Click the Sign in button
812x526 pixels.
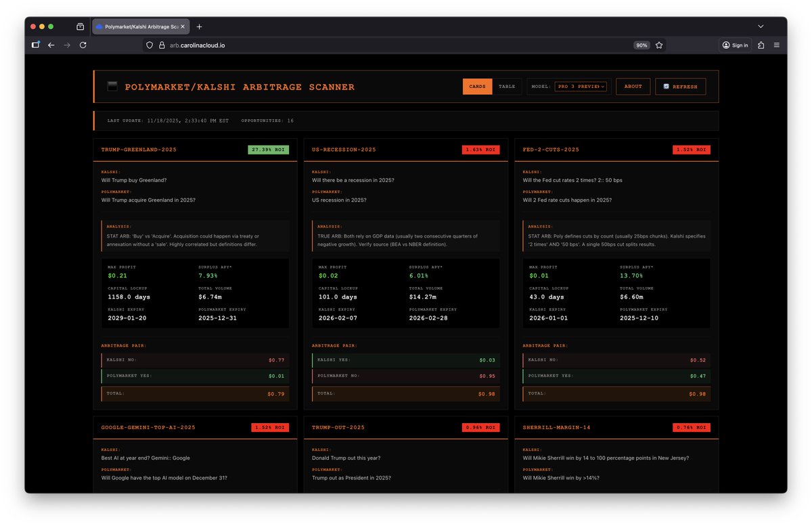[x=735, y=45]
